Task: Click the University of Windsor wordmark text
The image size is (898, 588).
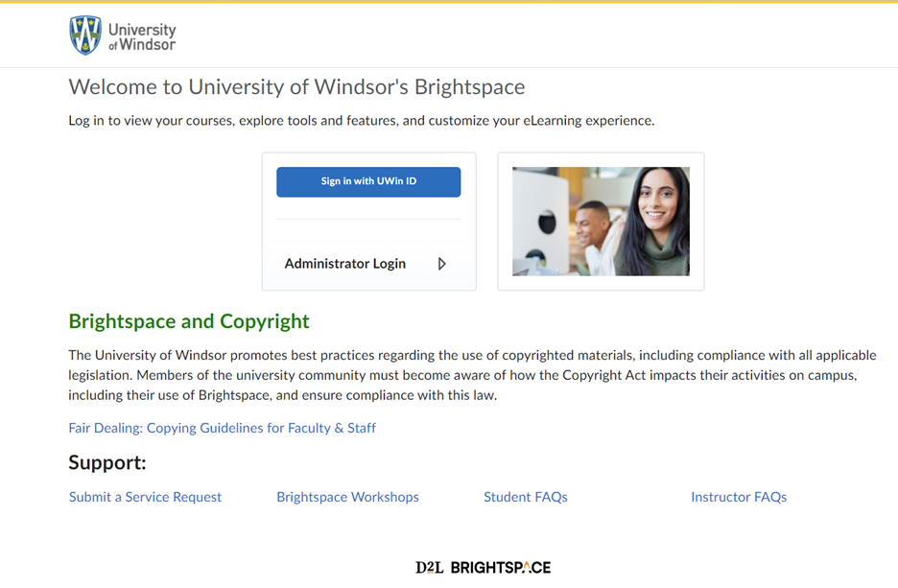Action: pyautogui.click(x=141, y=37)
